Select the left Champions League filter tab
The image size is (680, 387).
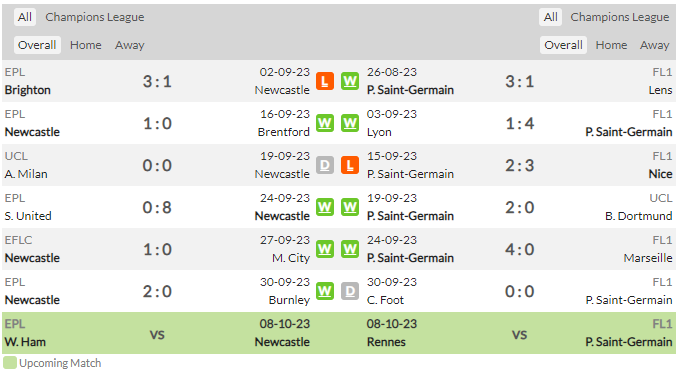95,17
